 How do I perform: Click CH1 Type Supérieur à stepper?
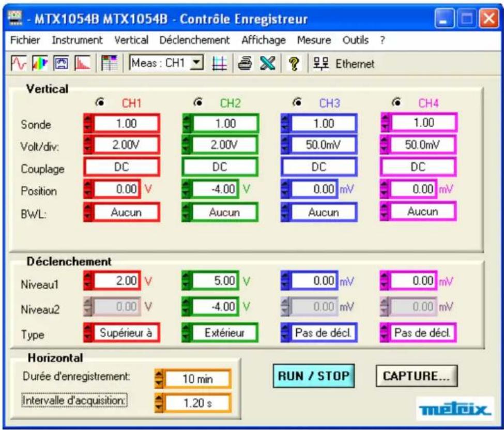tap(88, 333)
